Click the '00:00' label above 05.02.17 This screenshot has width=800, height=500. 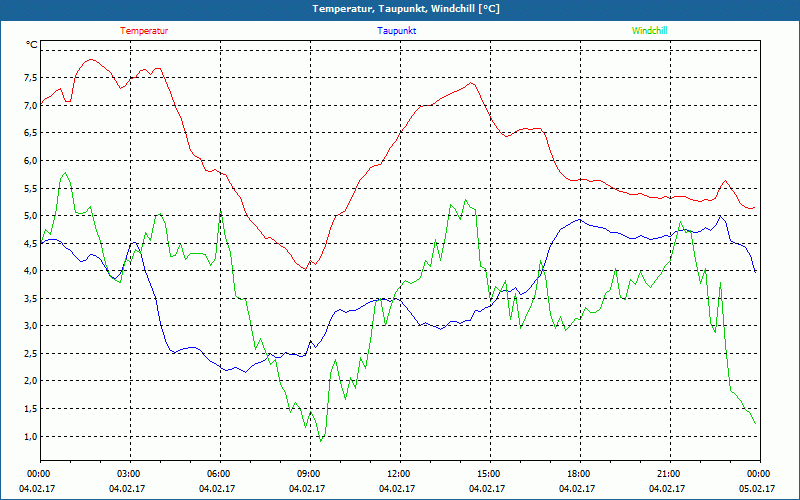(x=760, y=474)
